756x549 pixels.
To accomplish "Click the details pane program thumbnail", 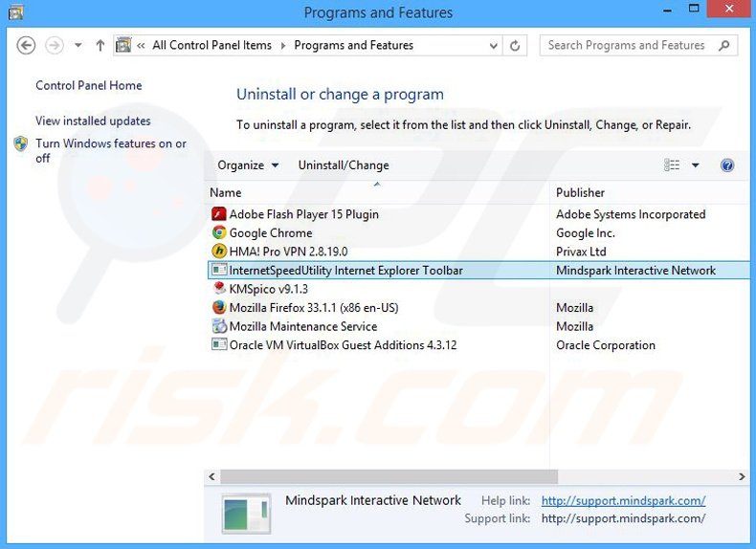I will point(246,514).
